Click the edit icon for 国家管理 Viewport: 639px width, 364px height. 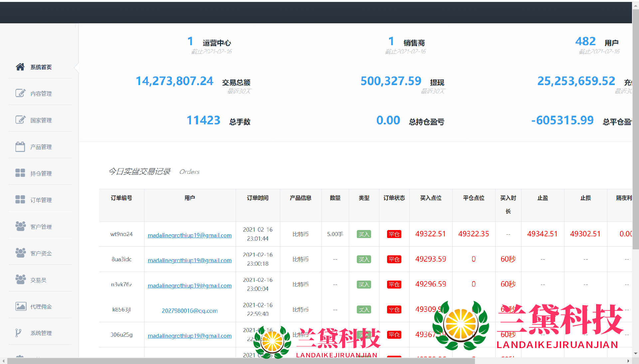tap(20, 120)
